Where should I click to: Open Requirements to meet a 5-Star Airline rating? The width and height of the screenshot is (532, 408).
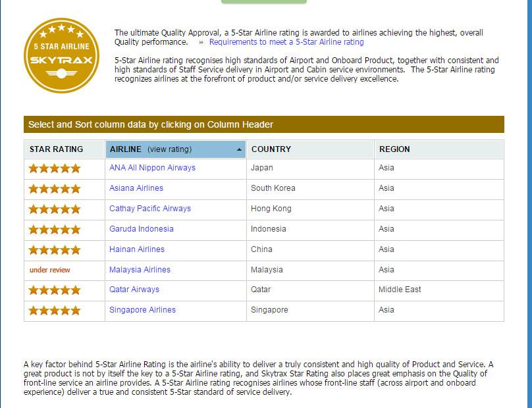[286, 42]
